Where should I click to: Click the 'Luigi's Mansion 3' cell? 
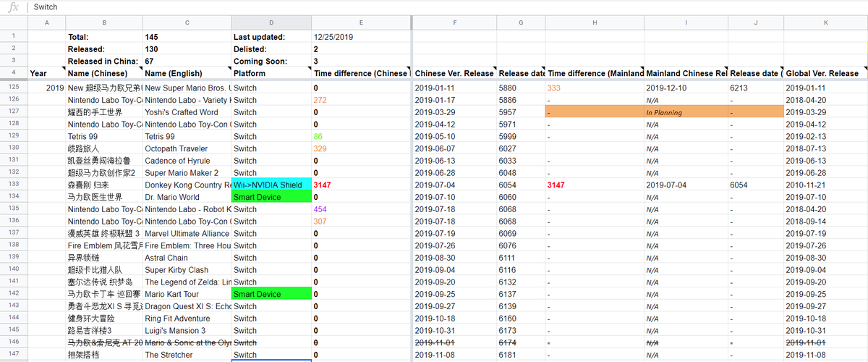(x=187, y=331)
